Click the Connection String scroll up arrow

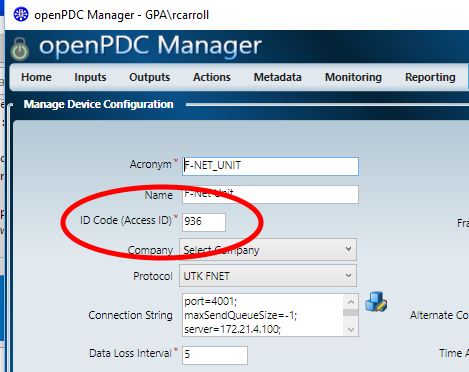[351, 302]
